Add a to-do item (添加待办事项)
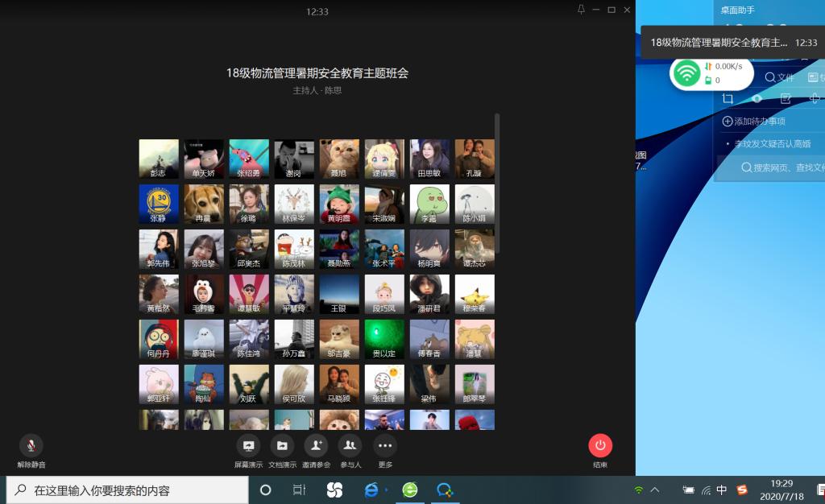Screen dimensions: 825x504 point(754,122)
